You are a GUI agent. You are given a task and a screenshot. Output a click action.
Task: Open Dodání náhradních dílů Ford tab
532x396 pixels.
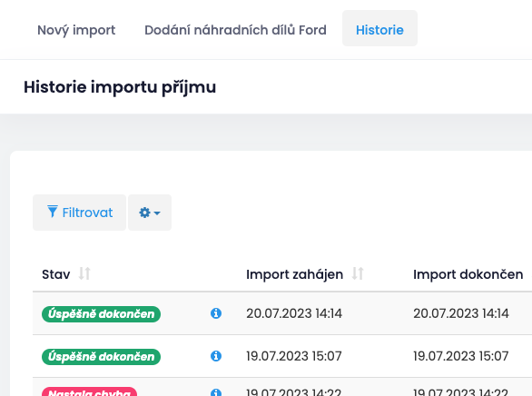235,30
